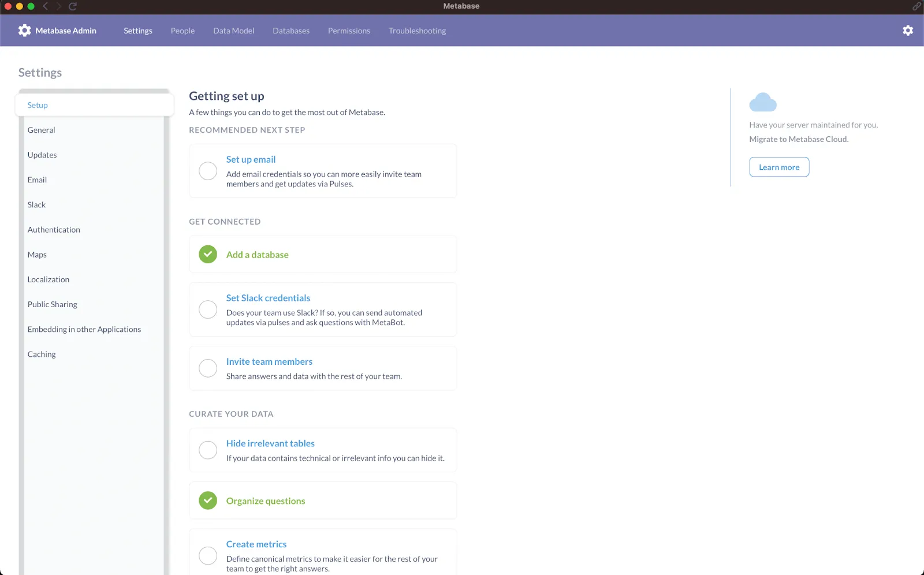Open Embedding in other Applications
This screenshot has height=575, width=924.
(x=84, y=329)
